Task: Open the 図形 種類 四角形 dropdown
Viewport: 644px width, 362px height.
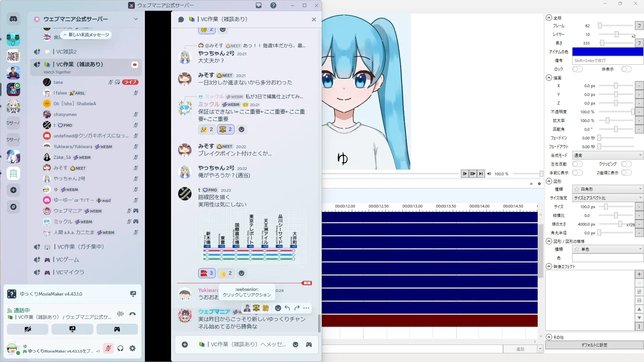Action: tap(607, 189)
